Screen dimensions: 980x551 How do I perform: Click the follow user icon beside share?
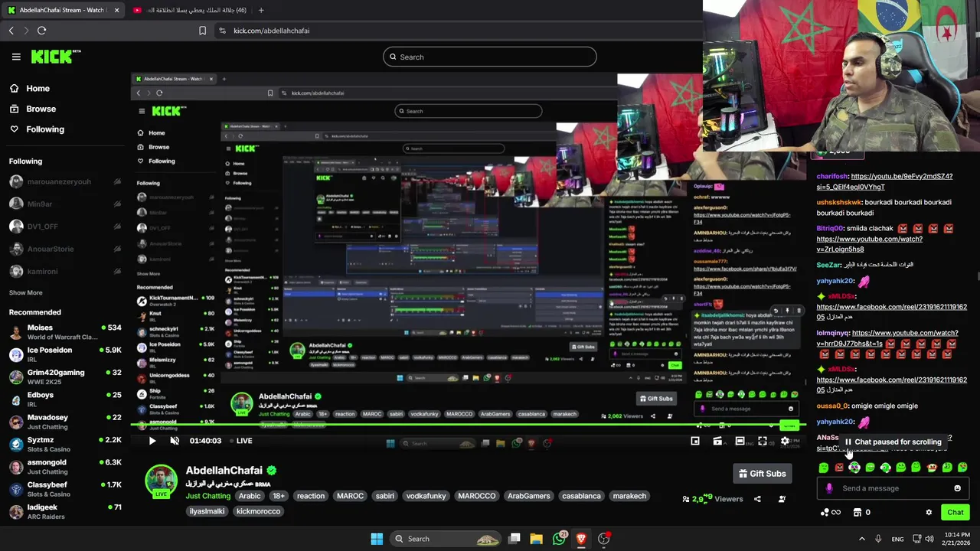click(782, 499)
